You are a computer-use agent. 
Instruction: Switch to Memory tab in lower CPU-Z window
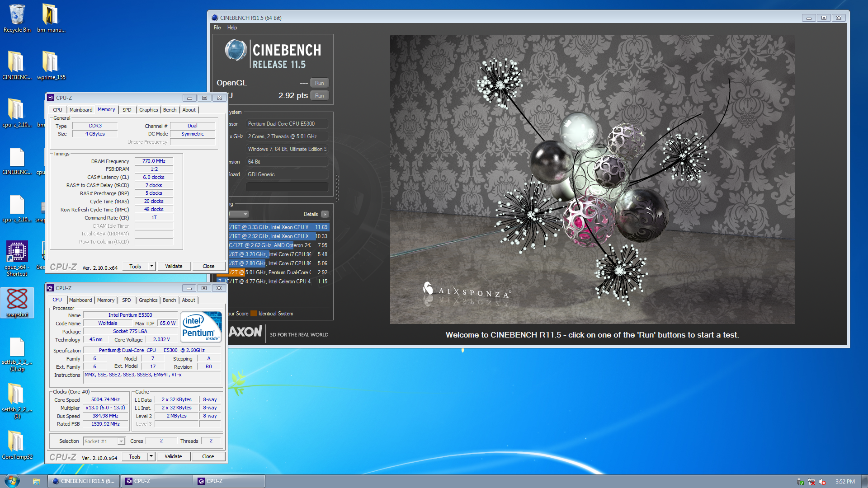point(106,300)
